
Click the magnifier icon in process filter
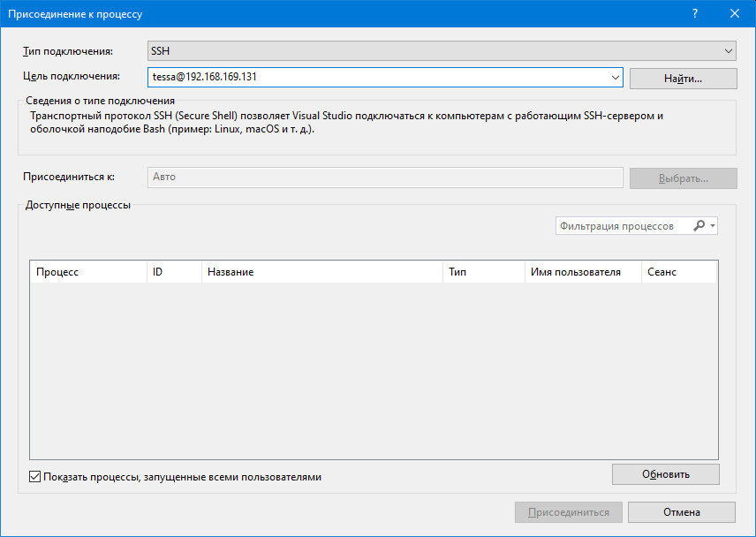coord(699,226)
